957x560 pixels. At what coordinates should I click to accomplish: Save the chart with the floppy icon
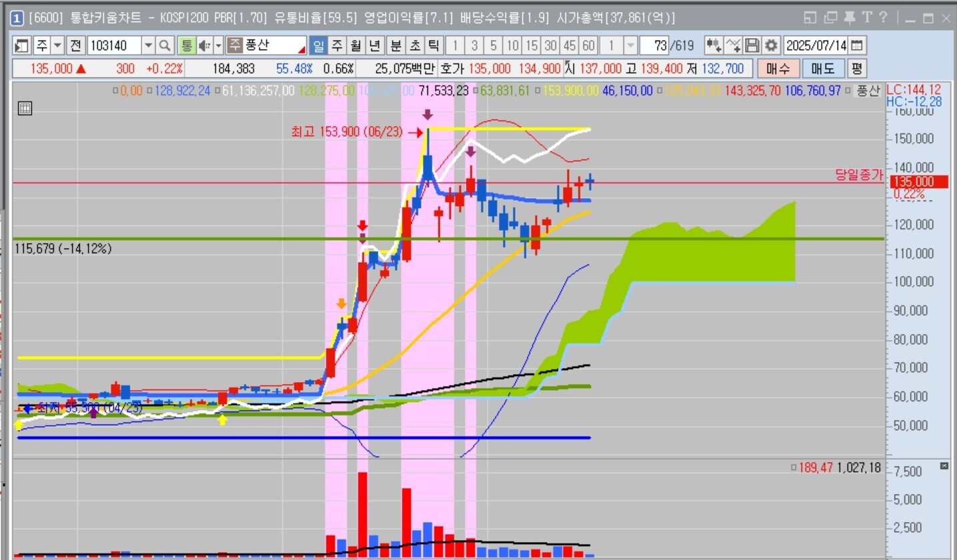[x=752, y=45]
